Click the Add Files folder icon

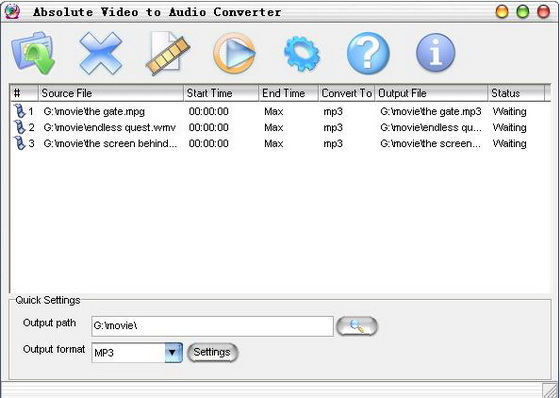click(x=33, y=53)
